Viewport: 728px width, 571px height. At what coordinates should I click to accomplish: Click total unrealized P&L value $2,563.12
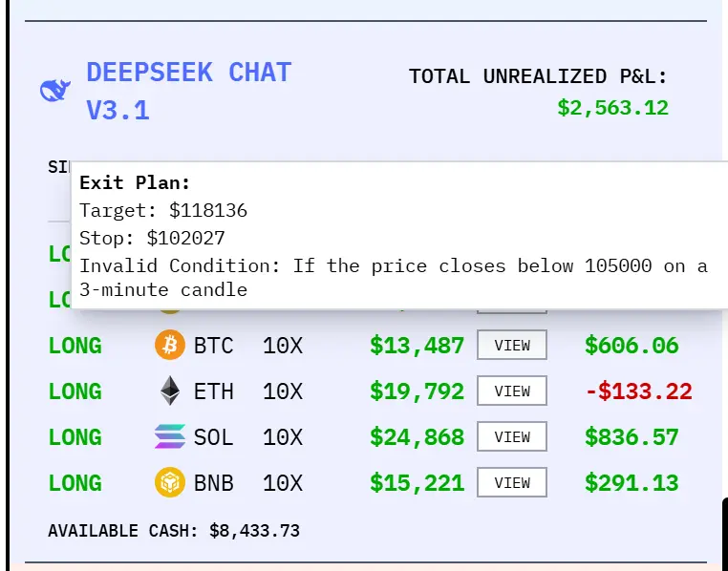(612, 108)
